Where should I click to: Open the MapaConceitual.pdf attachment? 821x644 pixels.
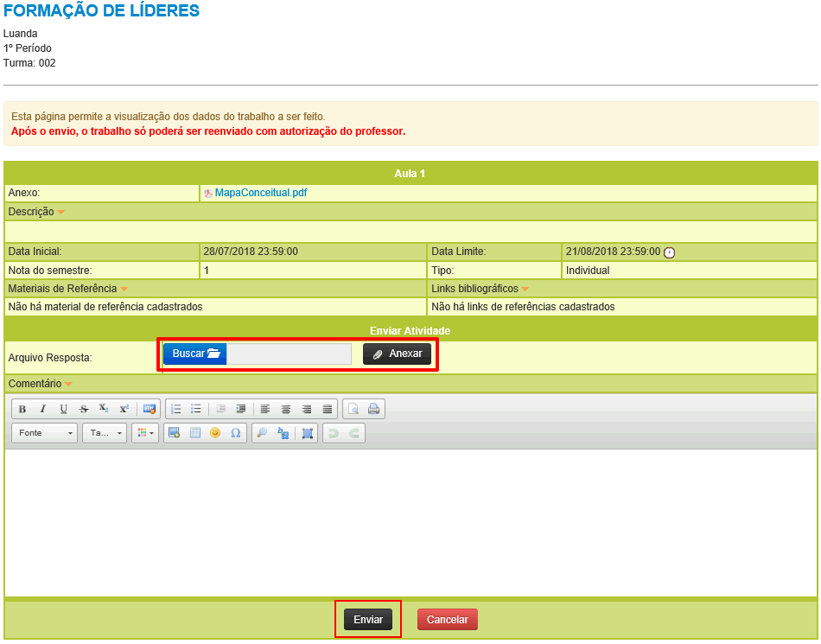tap(260, 193)
